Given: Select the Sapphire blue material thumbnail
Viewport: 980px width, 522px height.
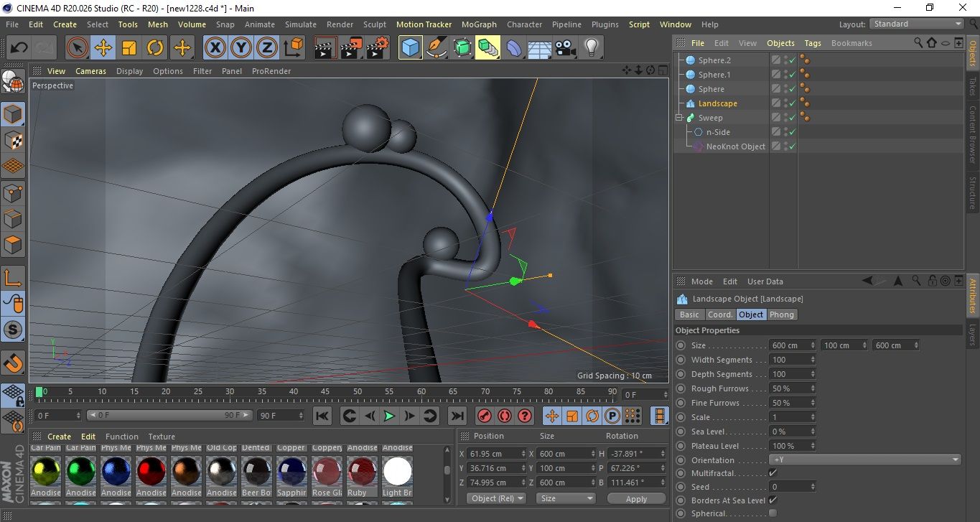Looking at the screenshot, I should 291,471.
